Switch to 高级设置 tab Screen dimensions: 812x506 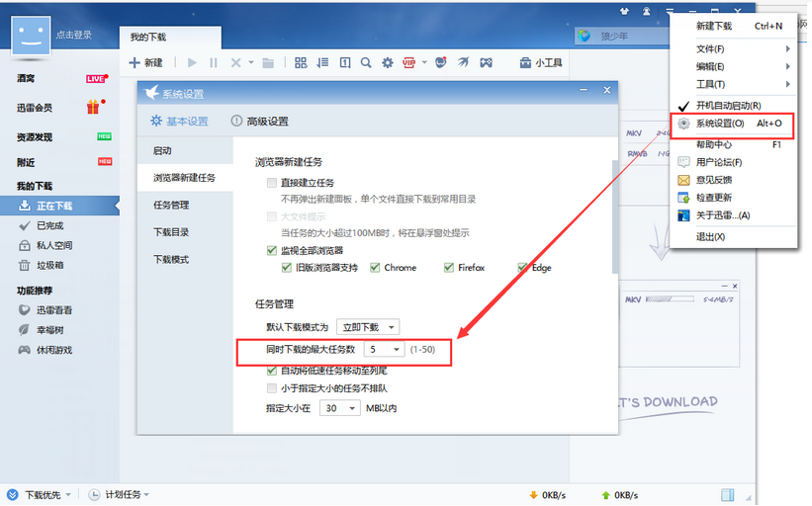259,122
